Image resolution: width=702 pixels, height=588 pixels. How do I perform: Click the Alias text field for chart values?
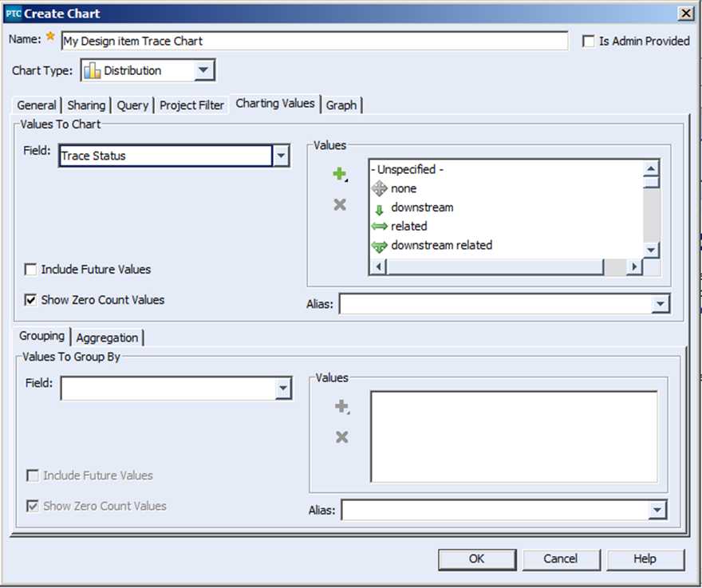(495, 304)
